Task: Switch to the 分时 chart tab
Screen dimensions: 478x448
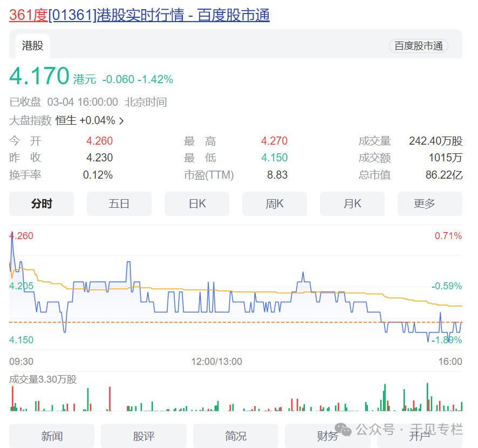Action: pos(42,203)
